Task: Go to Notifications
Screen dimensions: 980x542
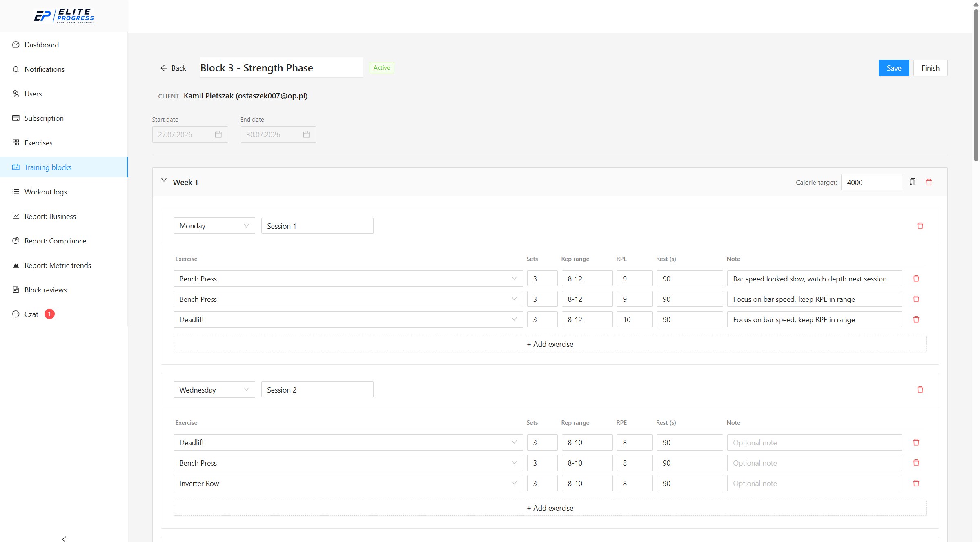Action: point(64,69)
